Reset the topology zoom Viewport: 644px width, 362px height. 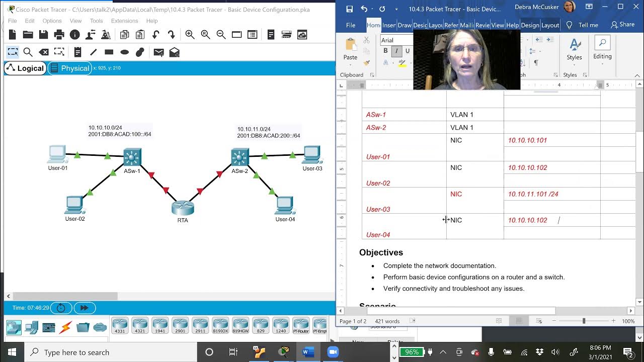pyautogui.click(x=205, y=35)
